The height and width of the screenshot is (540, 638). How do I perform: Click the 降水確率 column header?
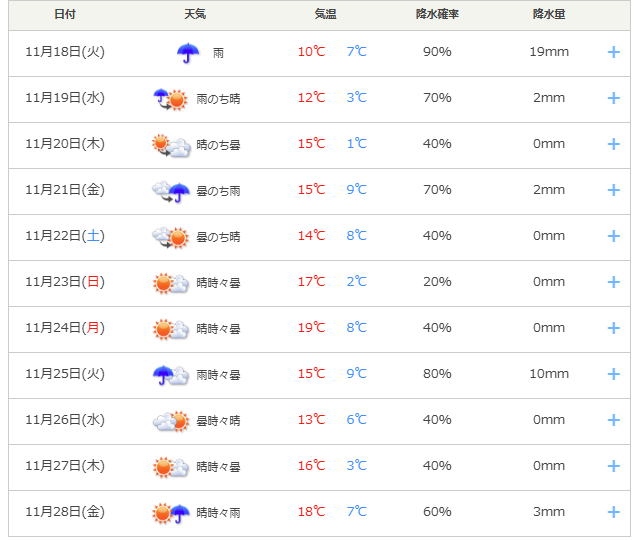(437, 15)
